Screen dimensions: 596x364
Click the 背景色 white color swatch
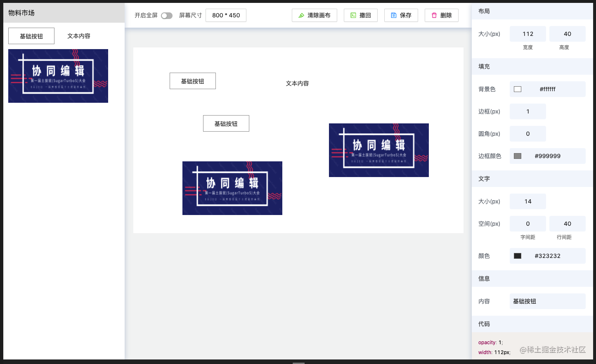[518, 89]
